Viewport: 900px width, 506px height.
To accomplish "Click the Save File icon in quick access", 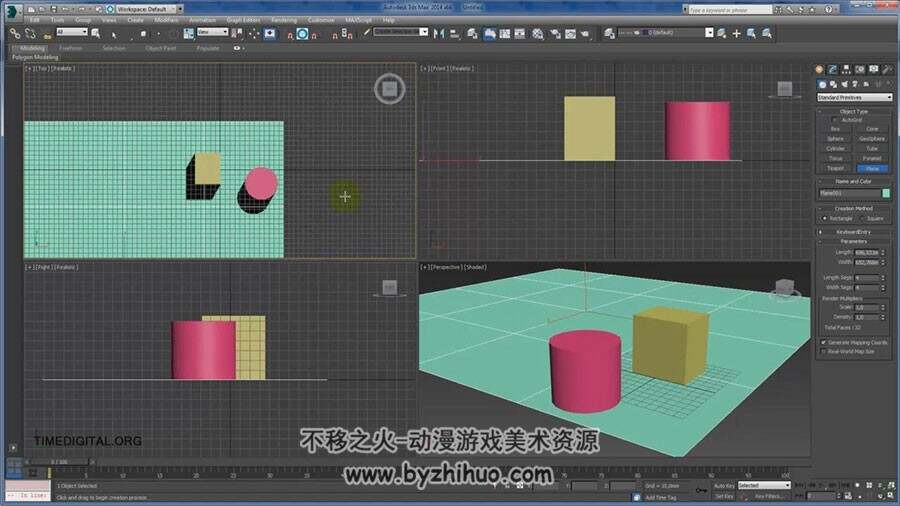I will (x=53, y=9).
